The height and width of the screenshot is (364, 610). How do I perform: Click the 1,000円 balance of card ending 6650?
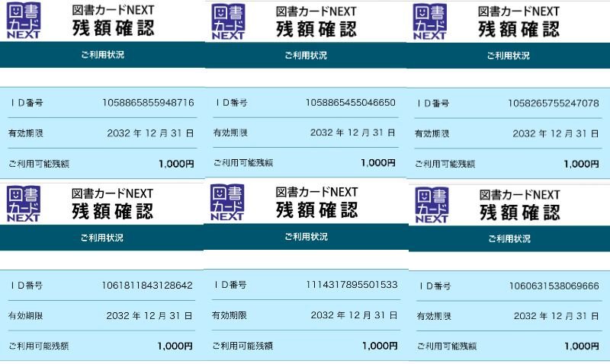click(x=378, y=163)
